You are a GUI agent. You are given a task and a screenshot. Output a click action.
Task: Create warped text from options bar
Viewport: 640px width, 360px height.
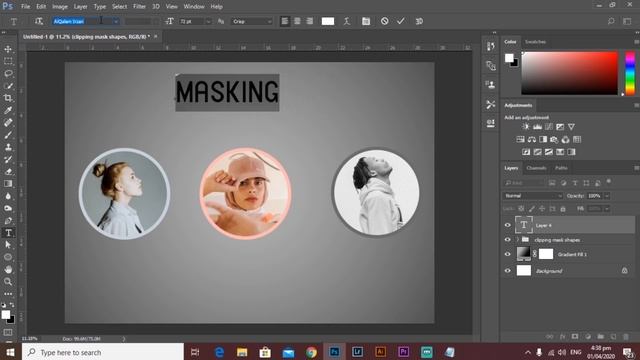click(347, 21)
